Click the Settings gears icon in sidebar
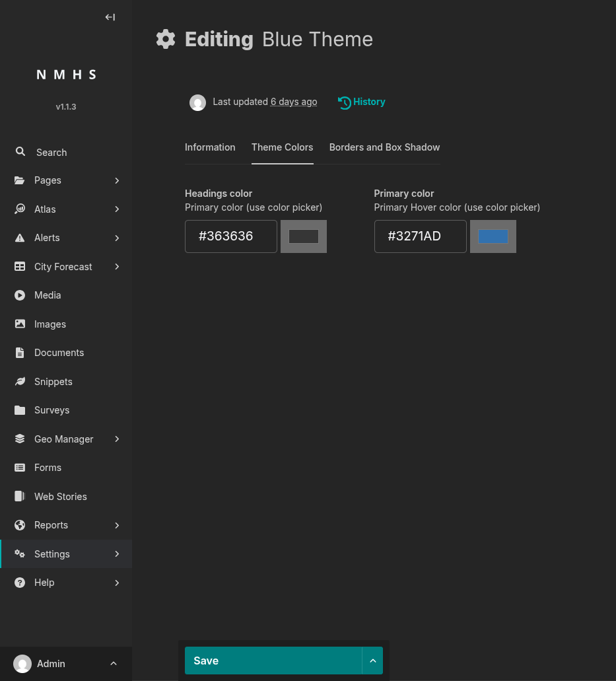Screen dimensions: 616x681 pyautogui.click(x=20, y=554)
